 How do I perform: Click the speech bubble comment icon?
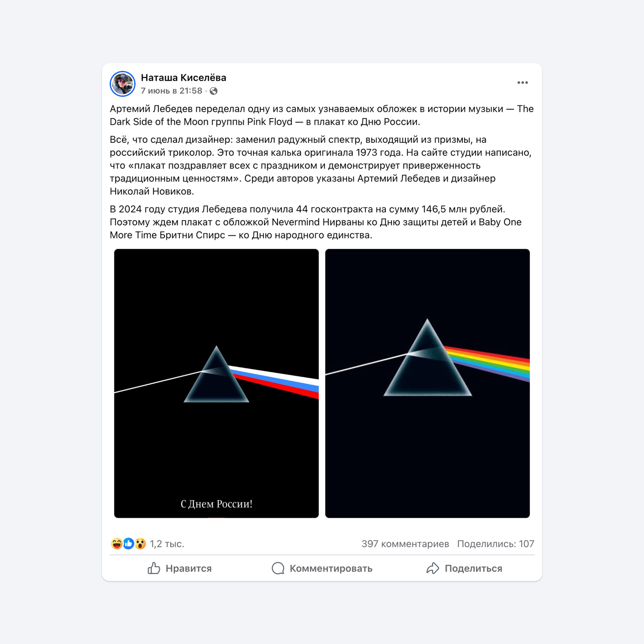[278, 568]
